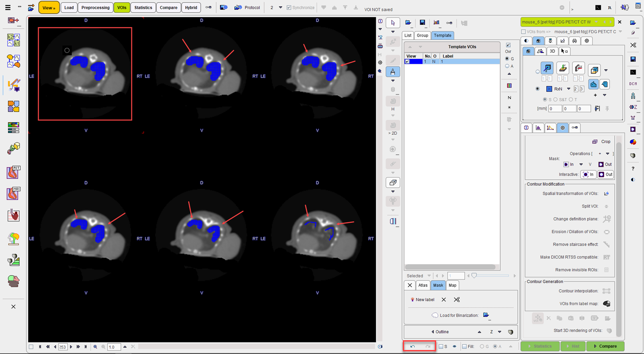Viewport: 644px width, 354px height.
Task: Open the layout count dropdown next to 2
Action: (280, 8)
